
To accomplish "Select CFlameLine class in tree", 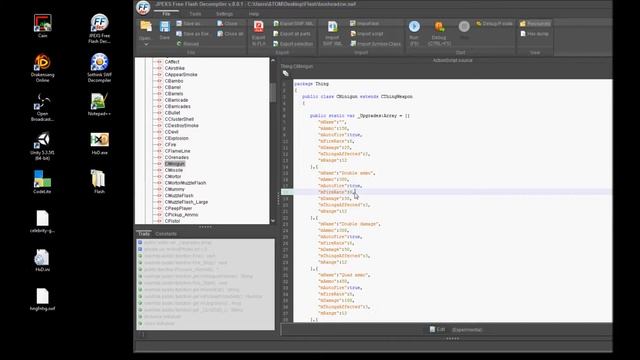I will (178, 151).
